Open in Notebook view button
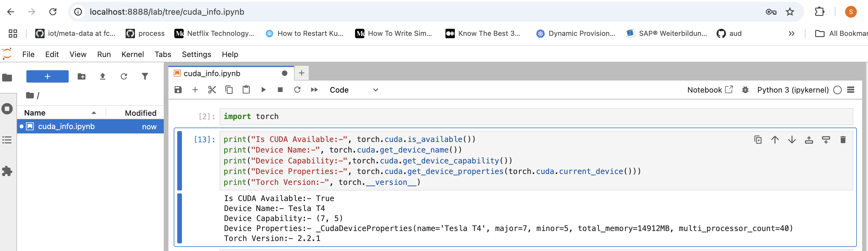This screenshot has height=251, width=868. click(710, 90)
